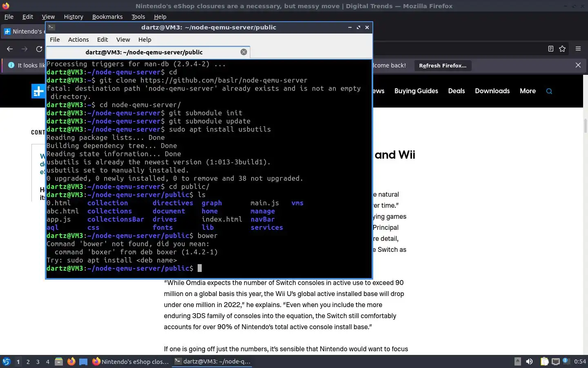Open Firefox History menu
Image resolution: width=588 pixels, height=368 pixels.
tap(73, 17)
